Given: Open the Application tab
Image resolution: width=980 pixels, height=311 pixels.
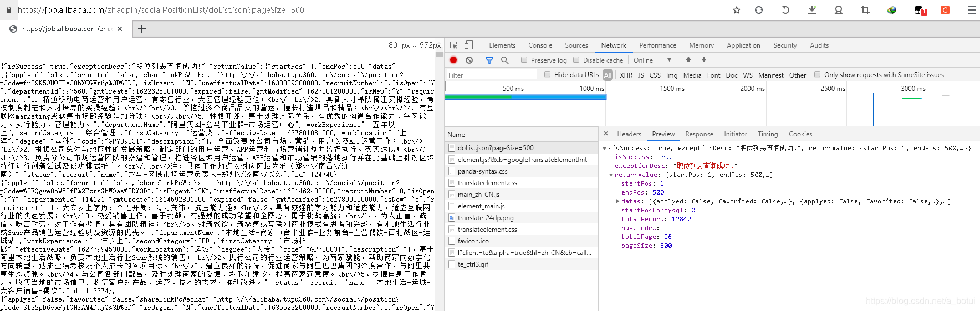Looking at the screenshot, I should click(x=744, y=45).
